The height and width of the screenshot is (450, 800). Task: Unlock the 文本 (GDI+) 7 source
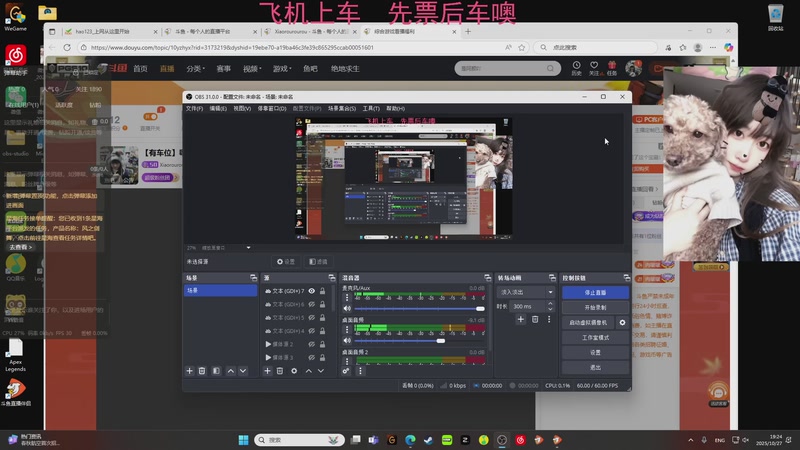[322, 291]
